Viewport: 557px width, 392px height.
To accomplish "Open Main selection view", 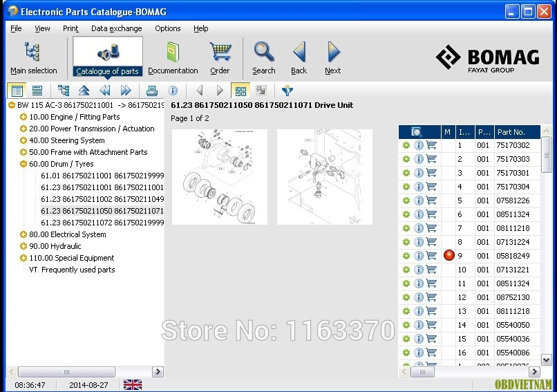I will pos(33,58).
